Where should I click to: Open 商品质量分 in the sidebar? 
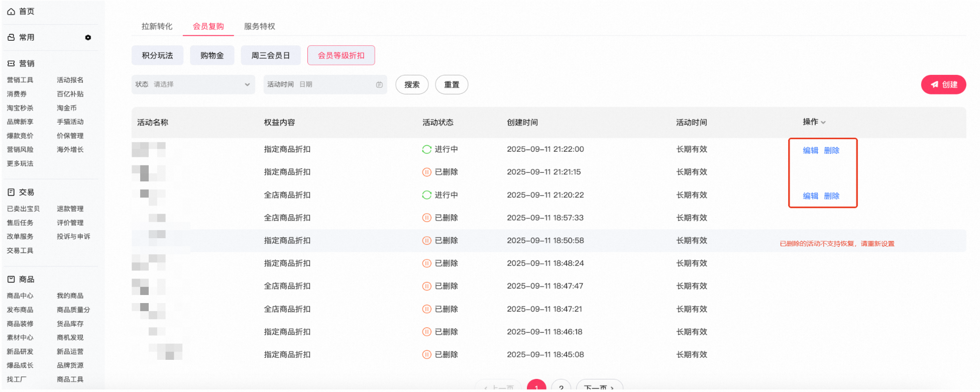[73, 310]
